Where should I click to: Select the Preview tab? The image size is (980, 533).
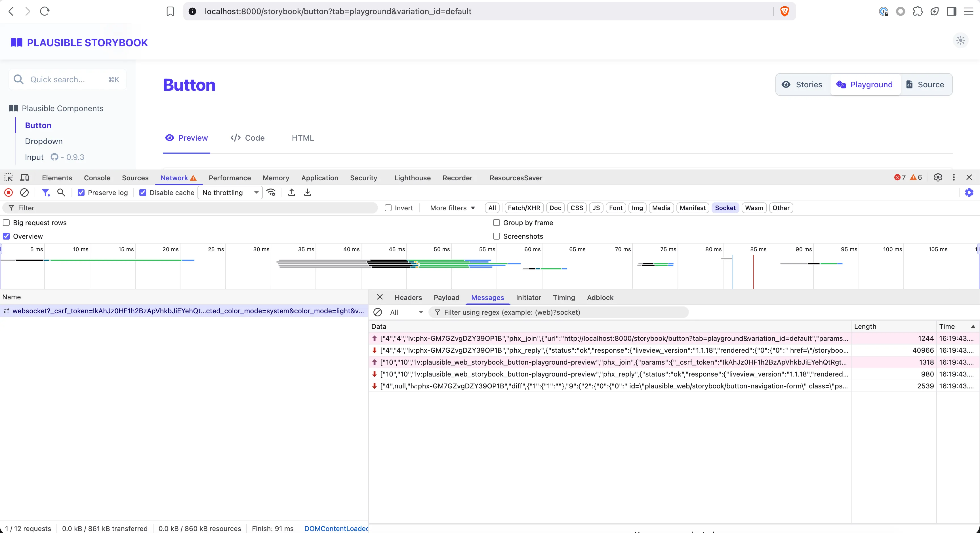[186, 138]
